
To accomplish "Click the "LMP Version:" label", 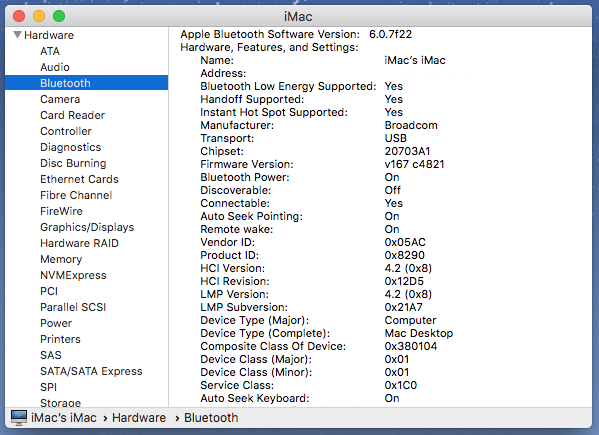I will pos(235,294).
